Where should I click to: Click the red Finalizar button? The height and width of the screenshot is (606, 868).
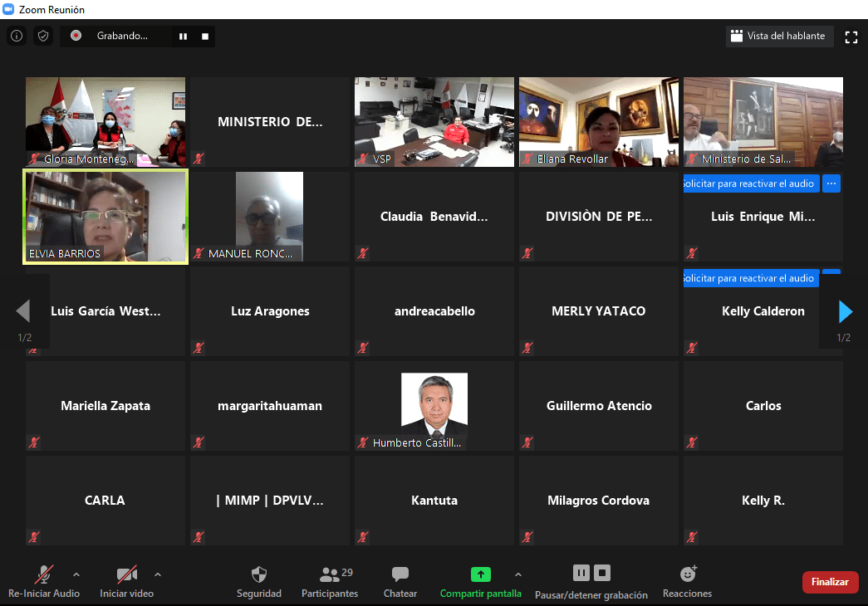click(x=830, y=582)
